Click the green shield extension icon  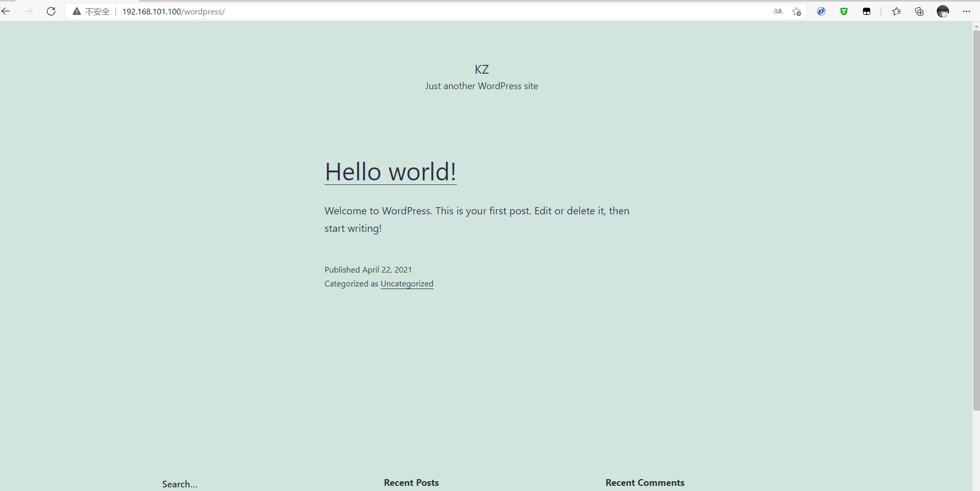[x=844, y=11]
